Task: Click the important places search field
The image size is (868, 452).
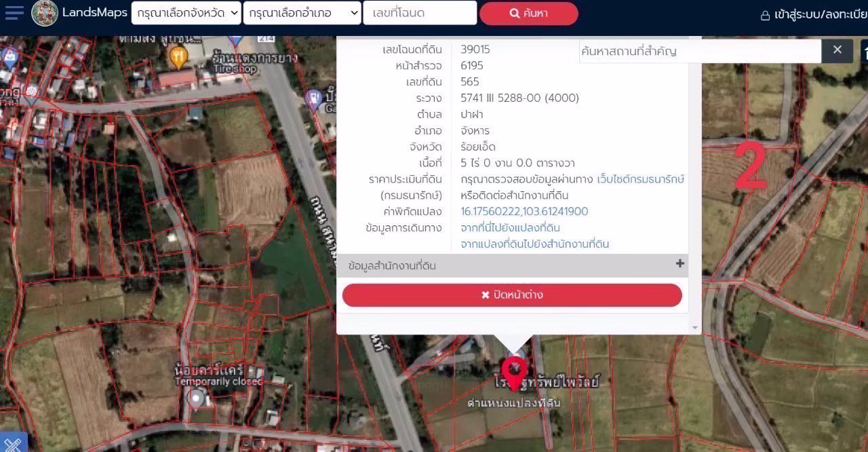Action: pos(699,51)
